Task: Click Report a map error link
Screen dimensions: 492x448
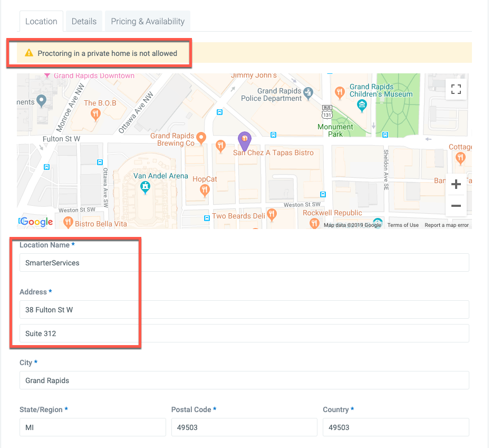Action: (447, 225)
